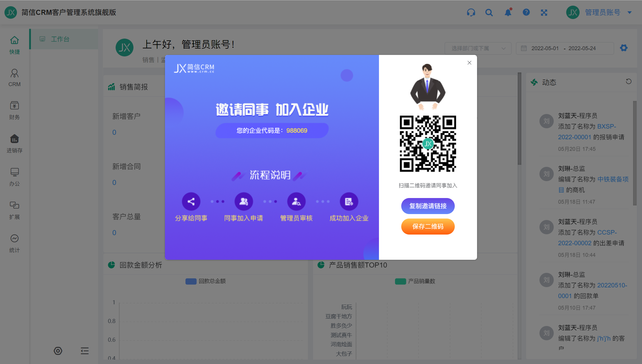
Task: Open the j'h'j'h customer link
Action: coord(604,338)
